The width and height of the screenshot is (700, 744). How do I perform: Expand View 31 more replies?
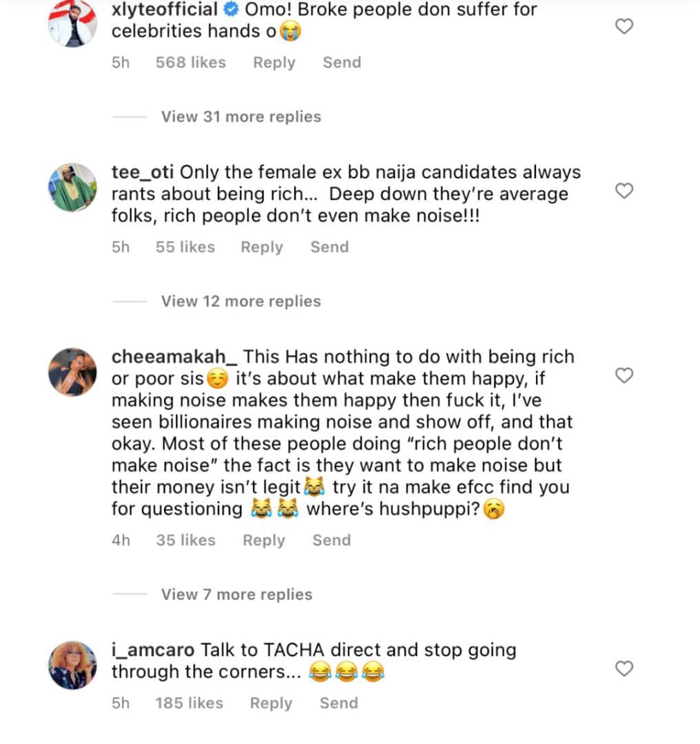click(x=240, y=116)
